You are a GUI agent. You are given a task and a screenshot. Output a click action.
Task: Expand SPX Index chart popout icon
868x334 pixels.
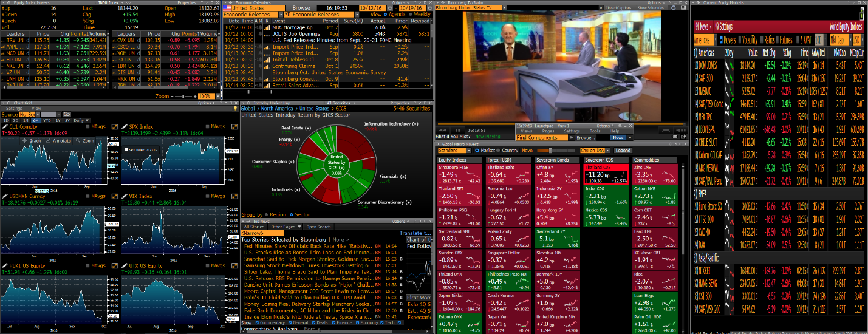point(234,126)
